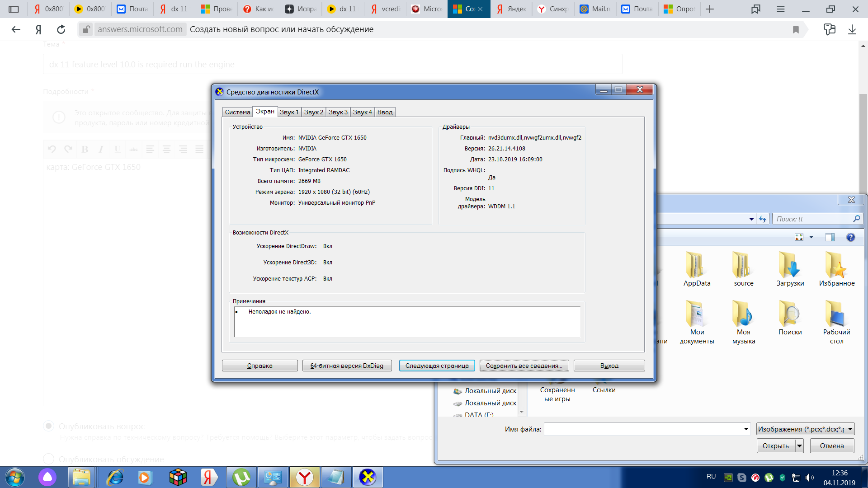Open the Рабочий стол folder
The width and height of the screenshot is (868, 488).
(837, 322)
